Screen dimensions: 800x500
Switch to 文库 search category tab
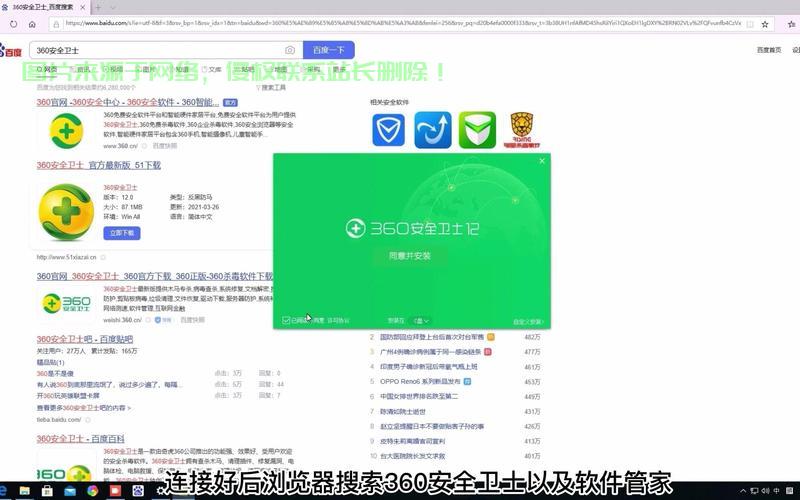coord(212,69)
